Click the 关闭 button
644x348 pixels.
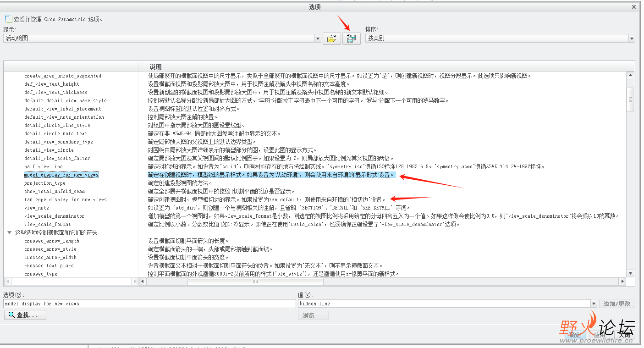pyautogui.click(x=624, y=335)
